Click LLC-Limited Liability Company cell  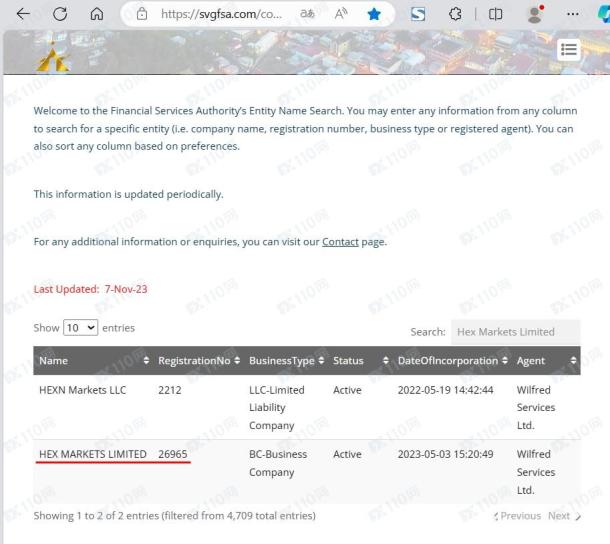[277, 407]
